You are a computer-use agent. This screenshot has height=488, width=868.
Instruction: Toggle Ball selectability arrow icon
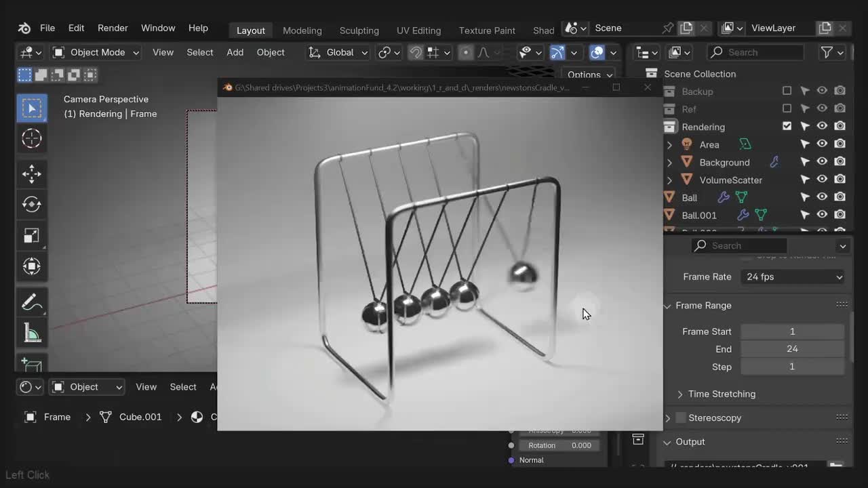tap(805, 197)
